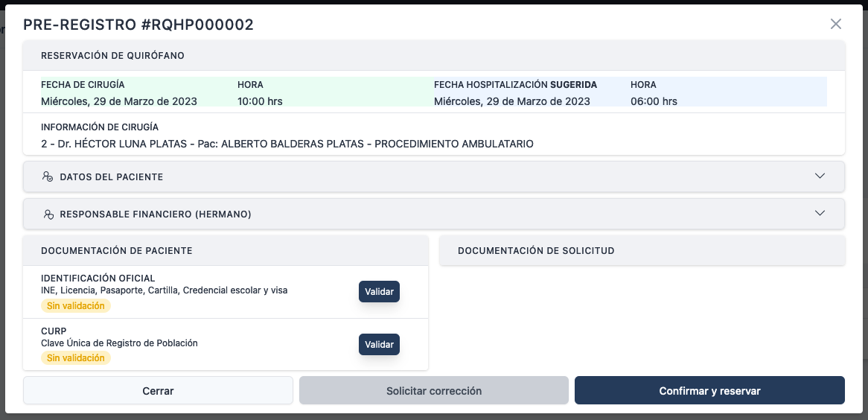Click the suggested hospitalization time 06:00 hrs
Screen dimensions: 868x420
click(x=654, y=101)
